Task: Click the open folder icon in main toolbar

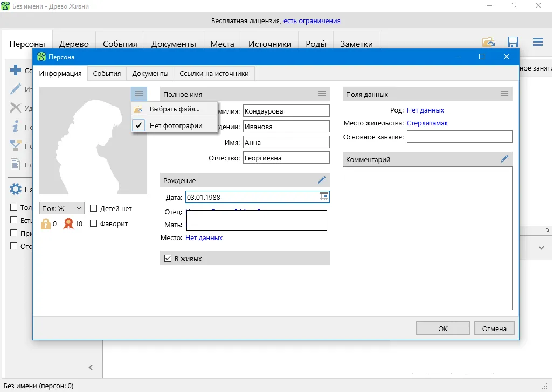Action: 488,43
